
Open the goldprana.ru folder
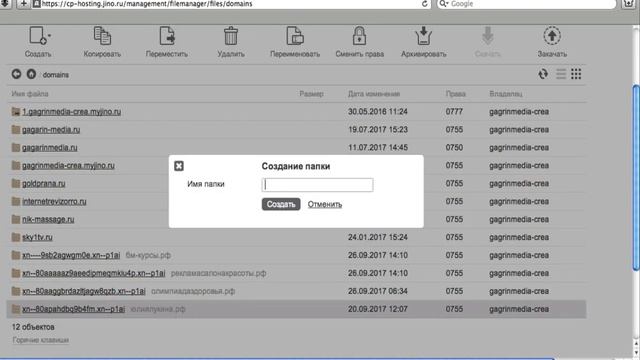[44, 183]
